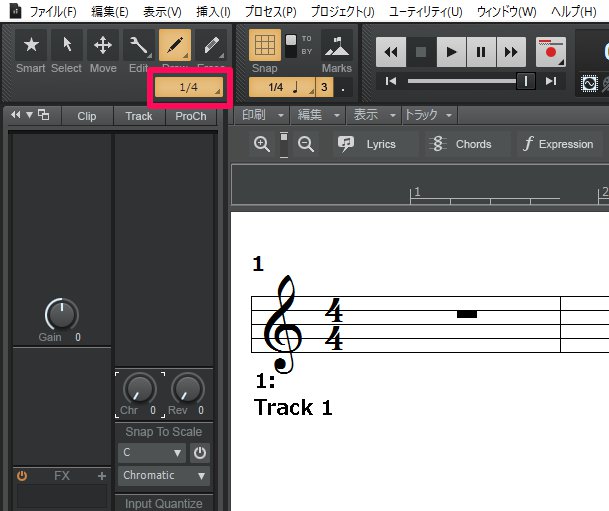The image size is (609, 511).
Task: Open the ユーティリティ(U) menu
Action: tap(426, 12)
